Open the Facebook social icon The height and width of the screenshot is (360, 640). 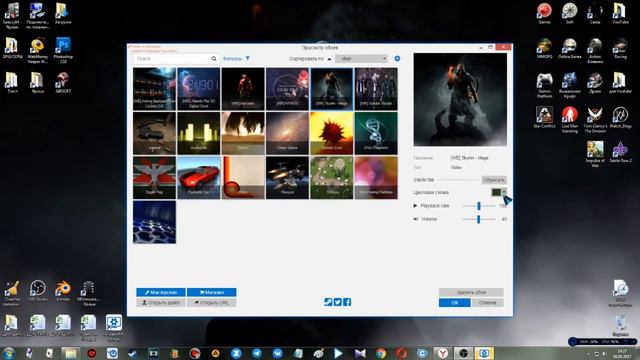coord(347,302)
